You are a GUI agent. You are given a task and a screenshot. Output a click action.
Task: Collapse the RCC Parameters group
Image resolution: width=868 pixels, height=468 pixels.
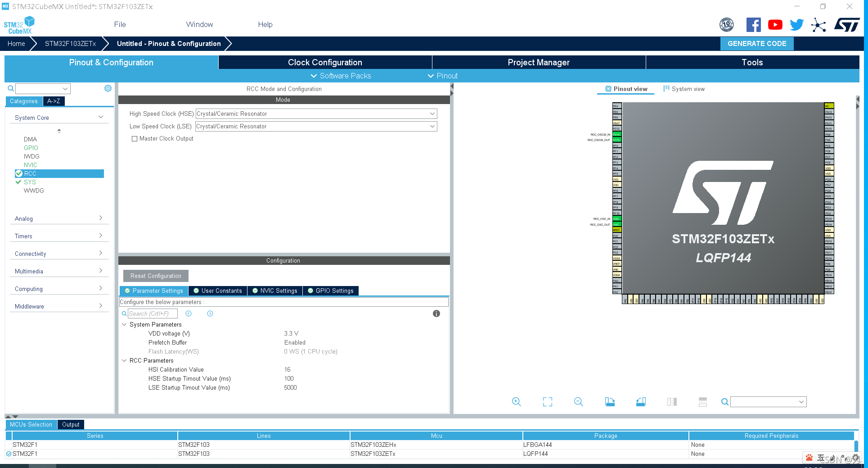(125, 360)
